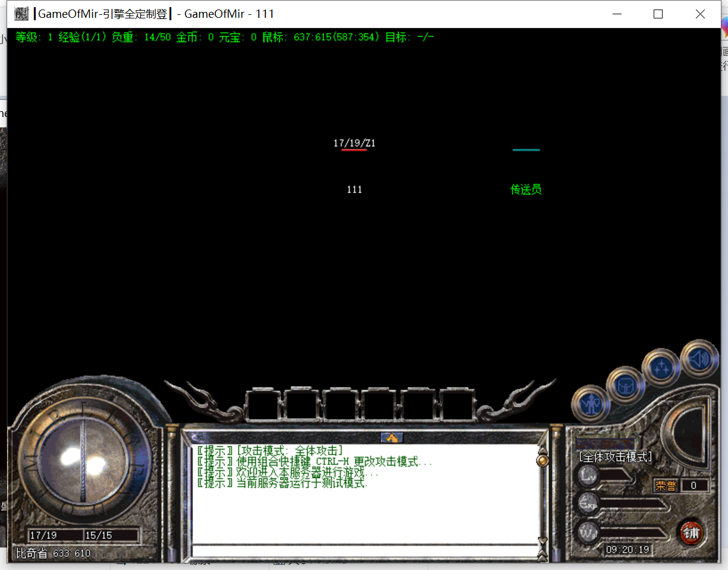
Task: Click the chat line [攻击模式: 全体攻击]
Action: (270, 451)
